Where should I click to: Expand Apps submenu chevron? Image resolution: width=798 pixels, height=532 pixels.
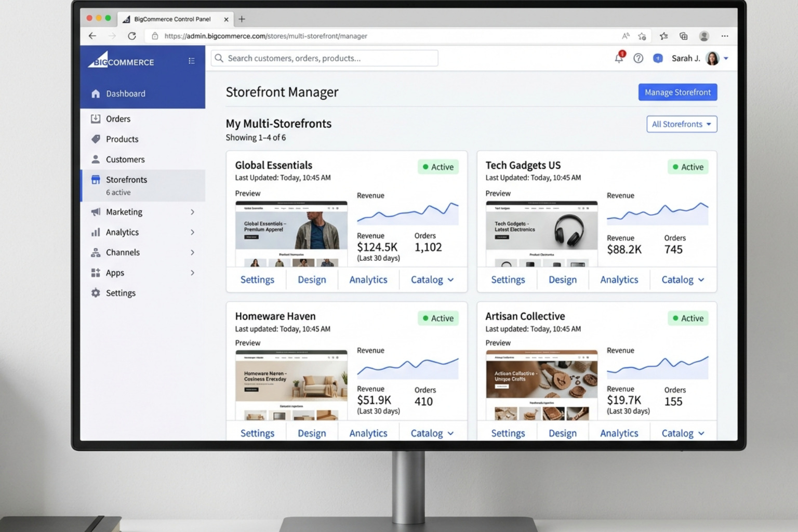pos(192,273)
